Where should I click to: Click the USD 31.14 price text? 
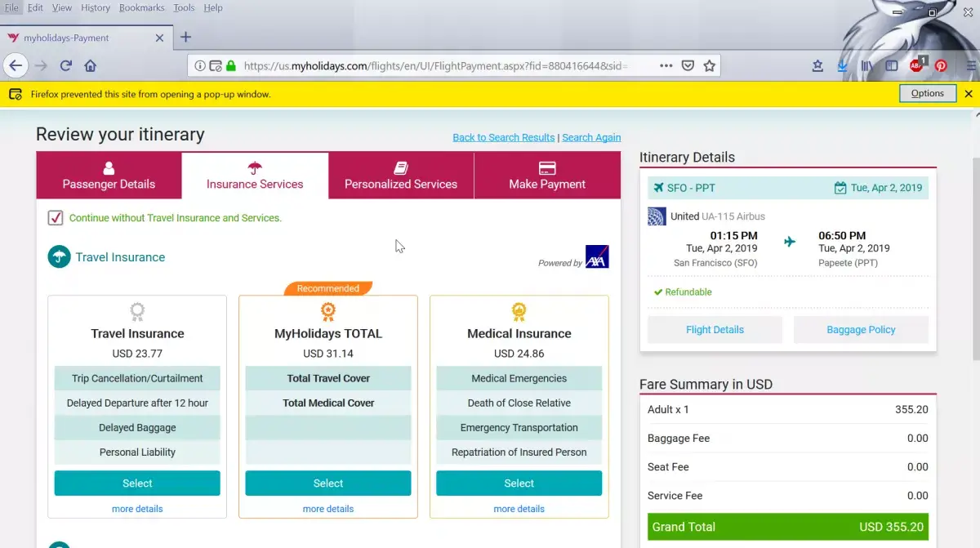(x=328, y=354)
